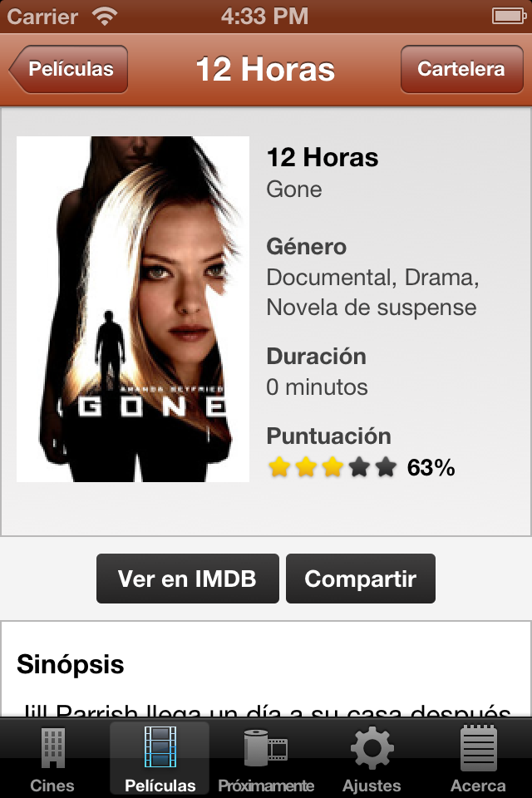Open the Ajustes gear icon
Image resolution: width=532 pixels, height=798 pixels.
click(372, 747)
